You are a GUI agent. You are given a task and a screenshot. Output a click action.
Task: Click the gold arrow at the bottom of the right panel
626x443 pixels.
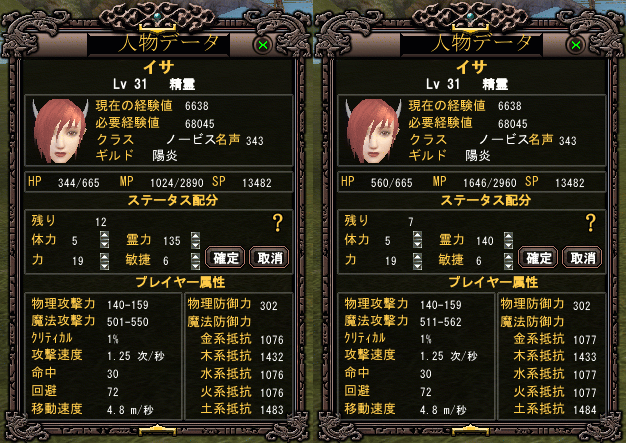click(470, 430)
